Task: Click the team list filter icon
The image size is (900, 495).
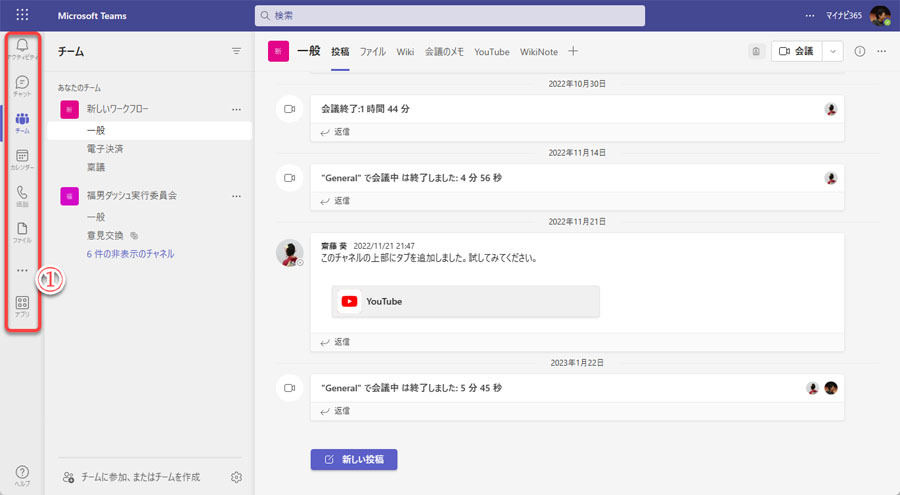Action: [x=236, y=51]
